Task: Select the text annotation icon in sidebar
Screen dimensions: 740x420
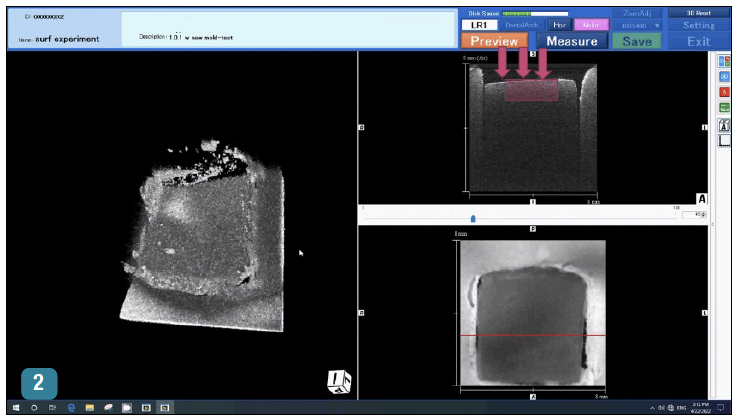Action: click(x=725, y=123)
